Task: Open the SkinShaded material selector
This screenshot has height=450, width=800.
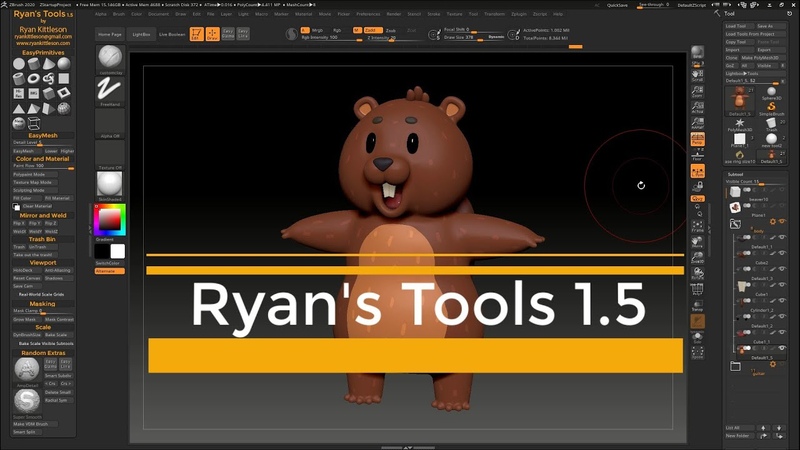Action: coord(110,186)
